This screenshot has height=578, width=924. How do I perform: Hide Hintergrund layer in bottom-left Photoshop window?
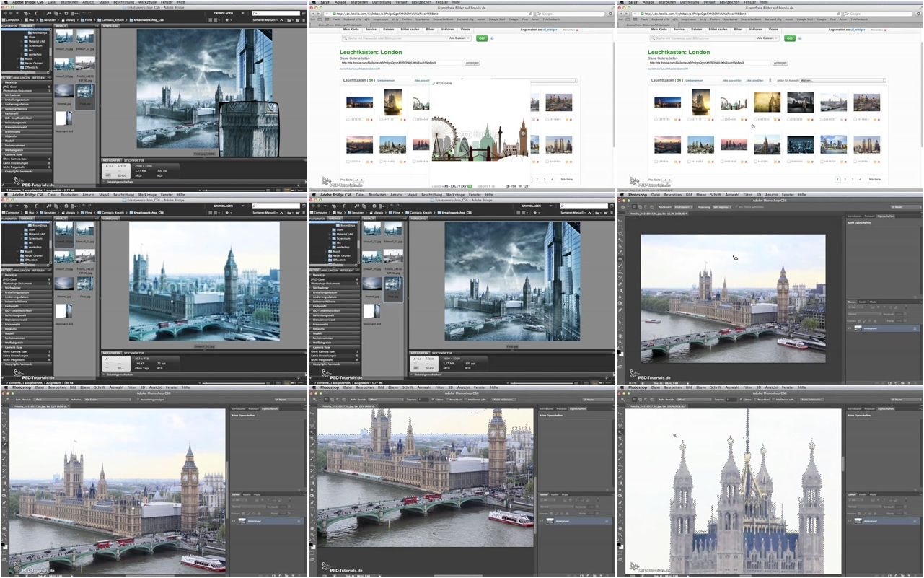(x=234, y=521)
